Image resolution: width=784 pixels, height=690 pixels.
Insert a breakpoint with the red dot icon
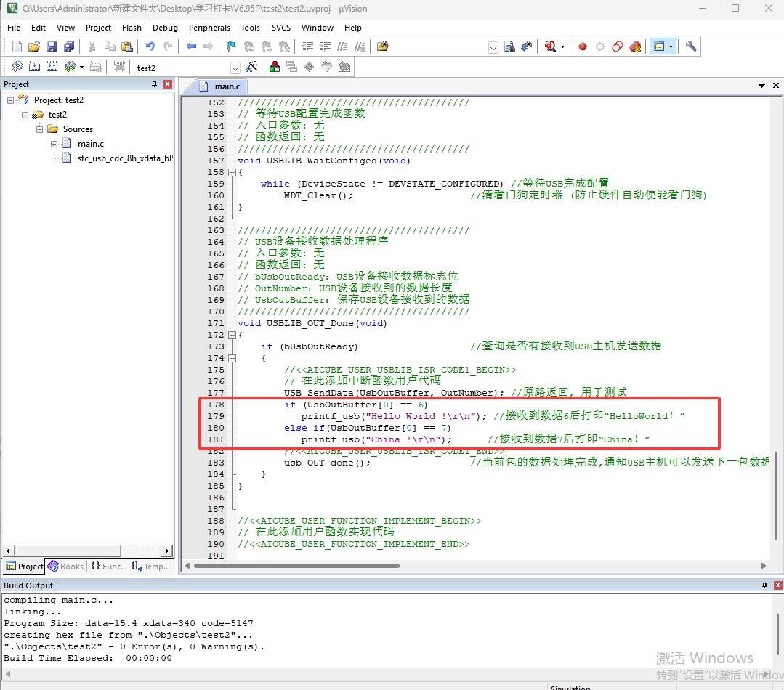583,46
